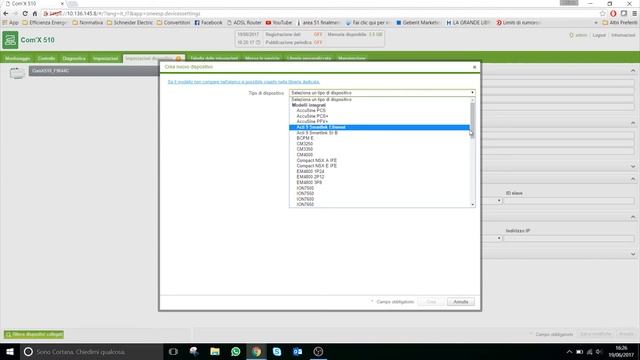640x360 pixels.
Task: Select Compact NSX A IFE device type
Action: (379, 160)
